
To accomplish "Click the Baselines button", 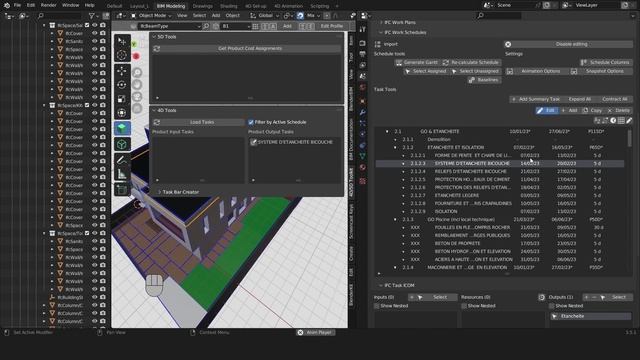I will coord(484,80).
